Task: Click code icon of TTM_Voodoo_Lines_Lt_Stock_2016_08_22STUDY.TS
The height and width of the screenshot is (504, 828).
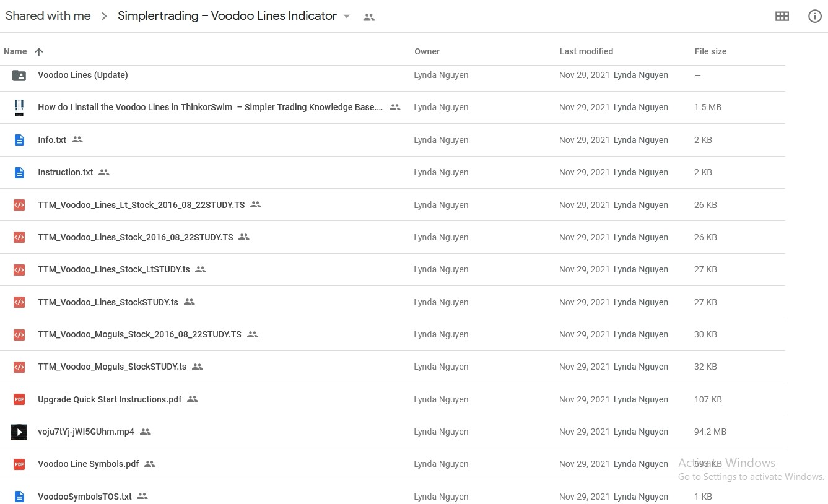Action: (19, 205)
